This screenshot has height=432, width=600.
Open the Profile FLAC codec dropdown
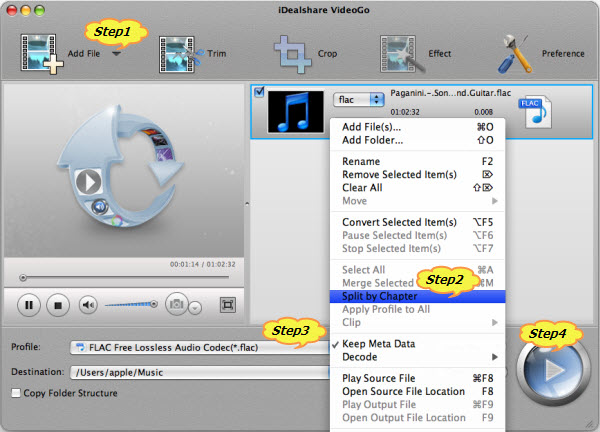(200, 347)
